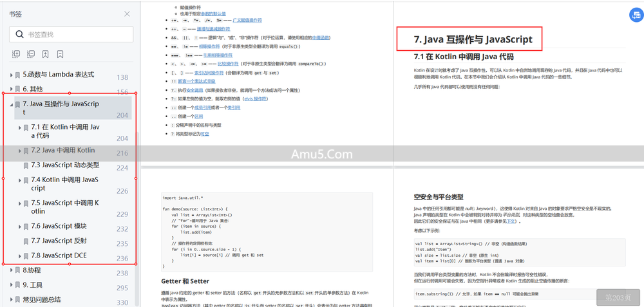The image size is (644, 307).
Task: Click the add bookmark icon
Action: click(x=46, y=54)
